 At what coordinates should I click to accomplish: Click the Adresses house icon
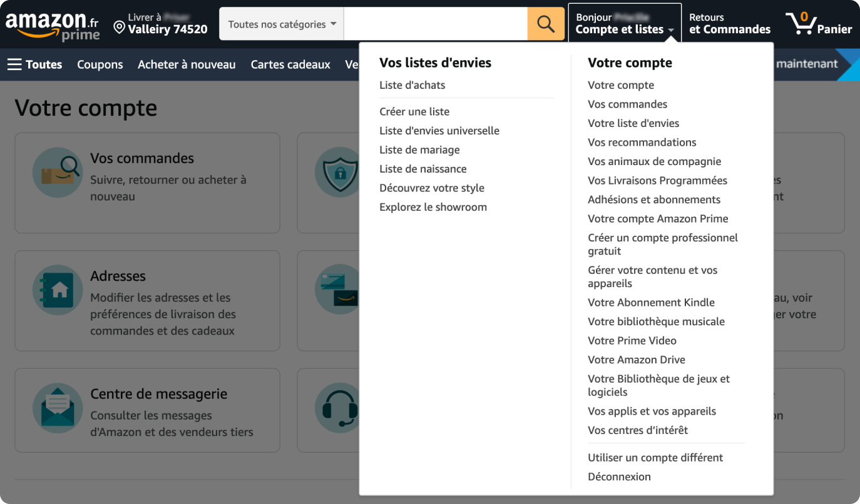pyautogui.click(x=58, y=290)
